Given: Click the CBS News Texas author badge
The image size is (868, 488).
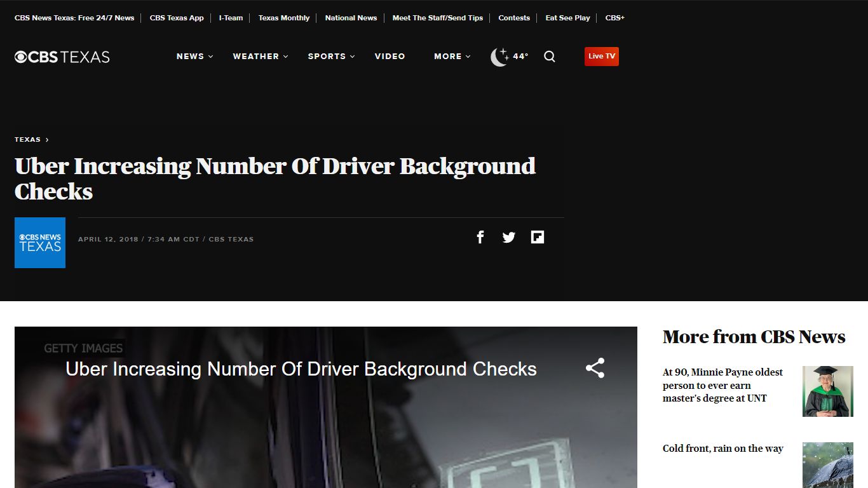Looking at the screenshot, I should [40, 243].
